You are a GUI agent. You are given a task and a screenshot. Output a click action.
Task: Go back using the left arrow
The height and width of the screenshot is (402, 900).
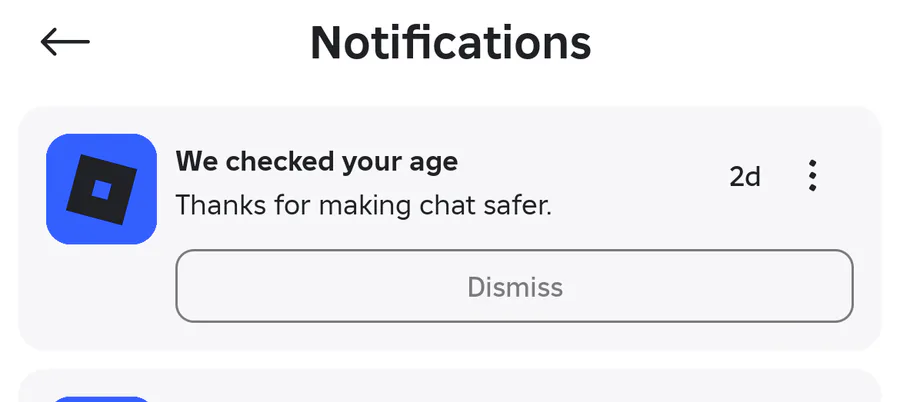tap(65, 42)
